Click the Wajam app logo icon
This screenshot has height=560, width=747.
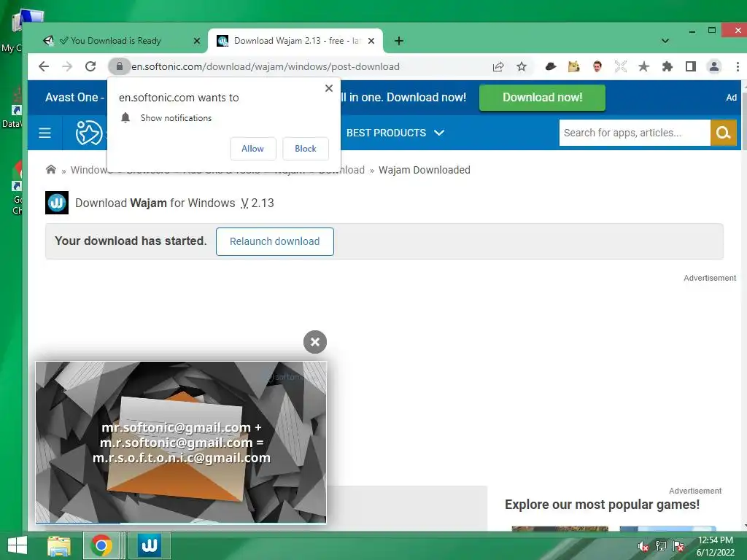(57, 203)
